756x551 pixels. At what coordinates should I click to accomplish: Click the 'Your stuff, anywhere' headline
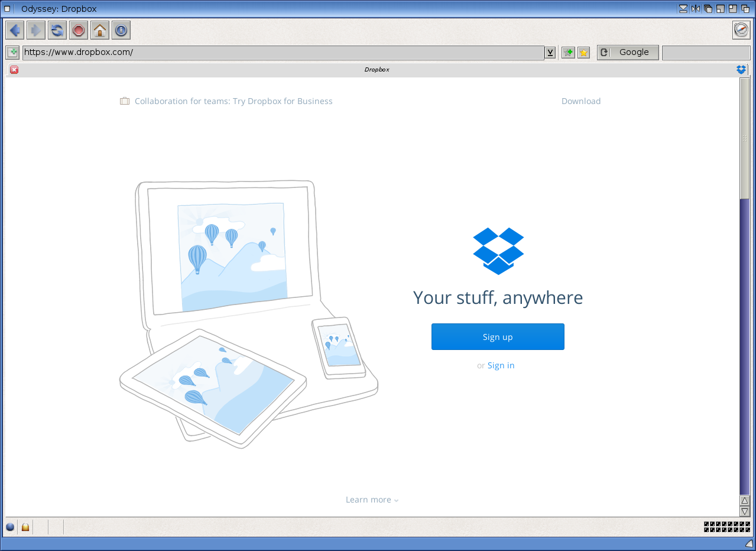tap(498, 297)
